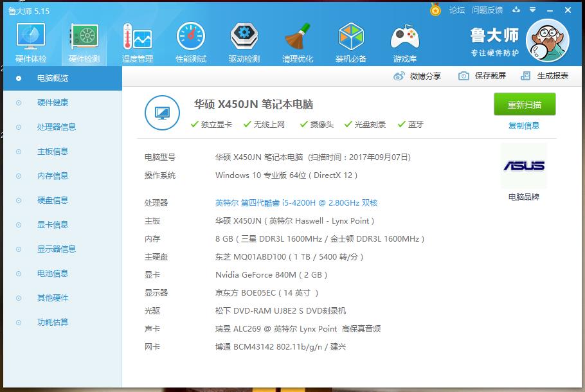Open 问题反馈 feedback from title bar
This screenshot has height=392, width=585.
coord(489,10)
